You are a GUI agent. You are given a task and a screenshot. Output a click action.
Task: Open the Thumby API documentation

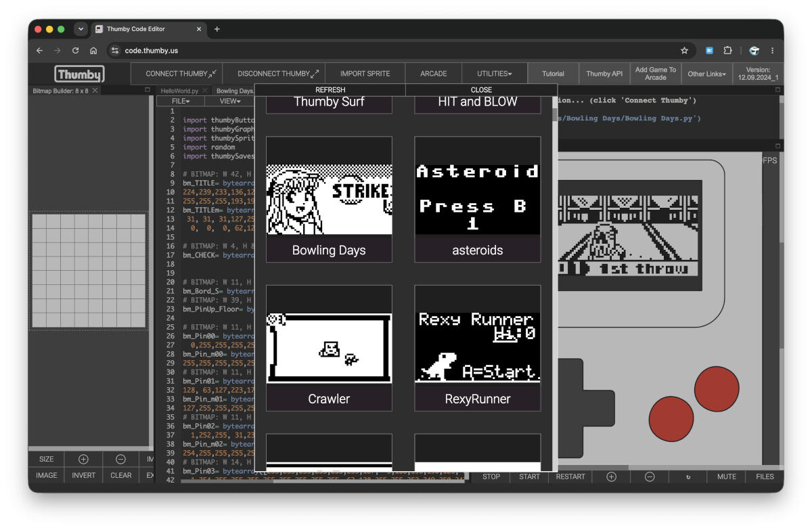click(x=604, y=74)
